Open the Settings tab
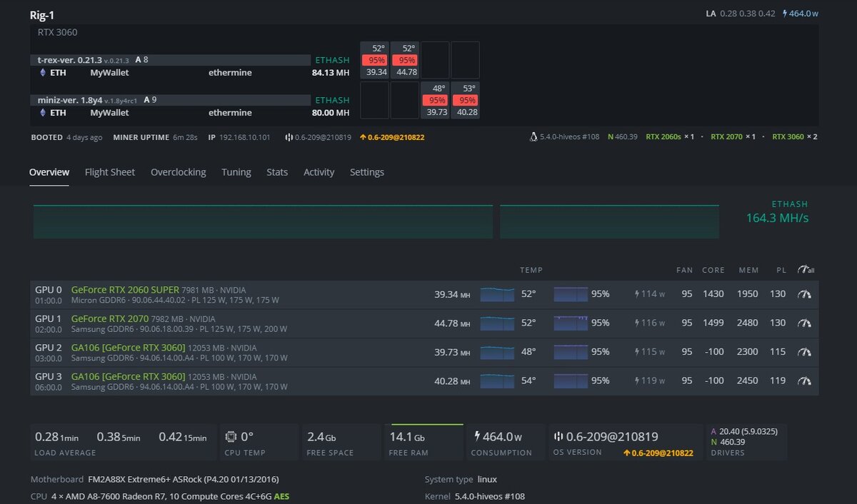This screenshot has height=504, width=857. pos(367,172)
